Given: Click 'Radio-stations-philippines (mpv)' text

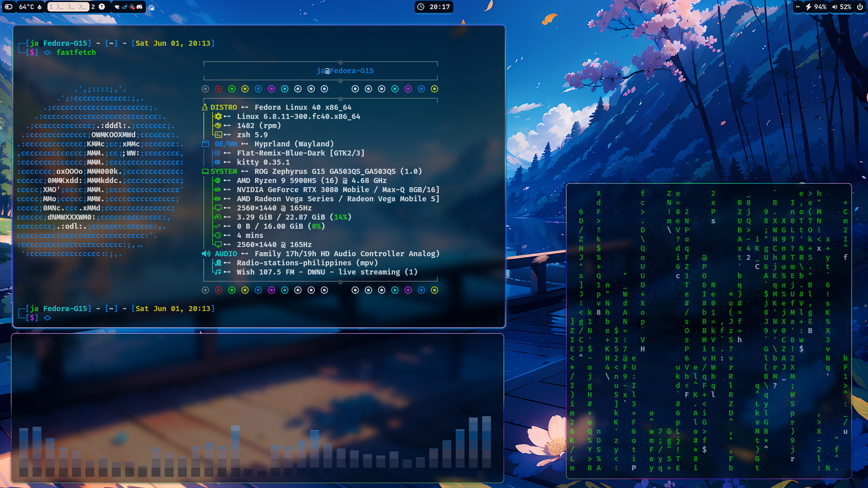Looking at the screenshot, I should click(307, 263).
